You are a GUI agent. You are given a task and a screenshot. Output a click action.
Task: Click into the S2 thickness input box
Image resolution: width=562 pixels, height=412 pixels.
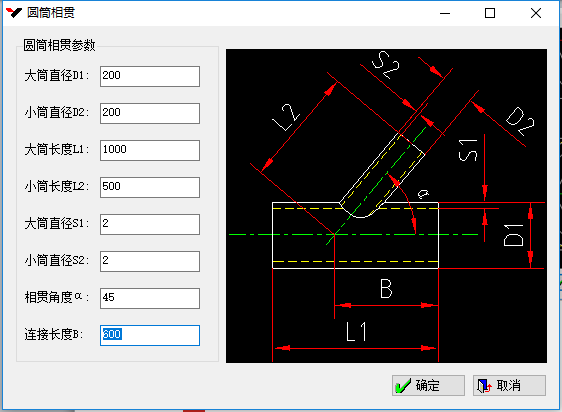(x=150, y=261)
